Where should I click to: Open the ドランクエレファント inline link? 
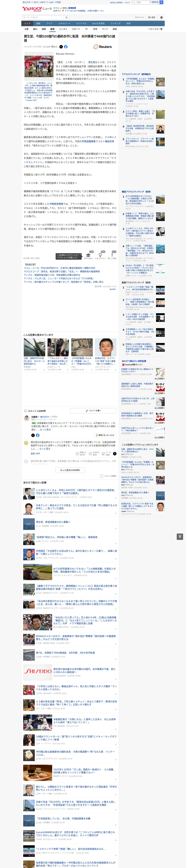[70, 160]
